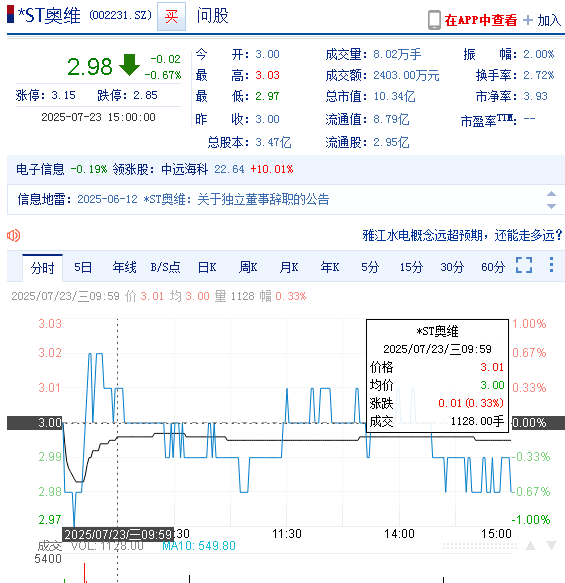Click the up arrow in the news ticker
565x583 pixels.
551,194
